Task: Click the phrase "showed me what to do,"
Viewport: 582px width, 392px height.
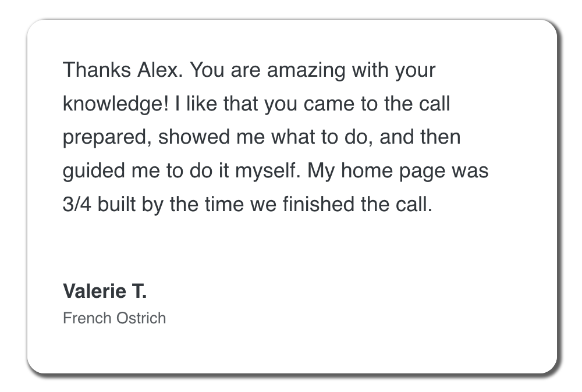Action: coord(265,137)
